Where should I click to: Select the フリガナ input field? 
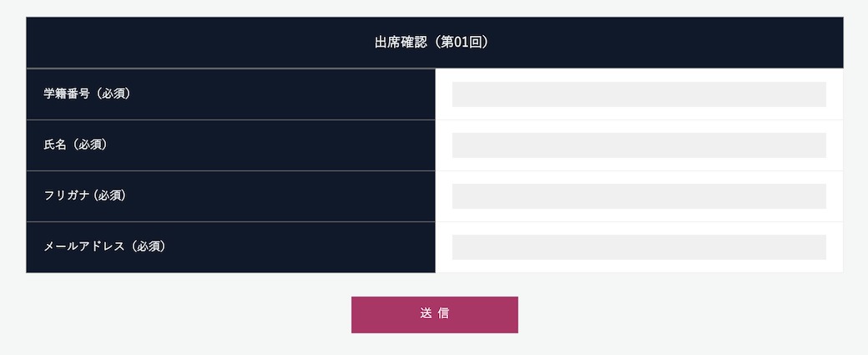pyautogui.click(x=638, y=196)
